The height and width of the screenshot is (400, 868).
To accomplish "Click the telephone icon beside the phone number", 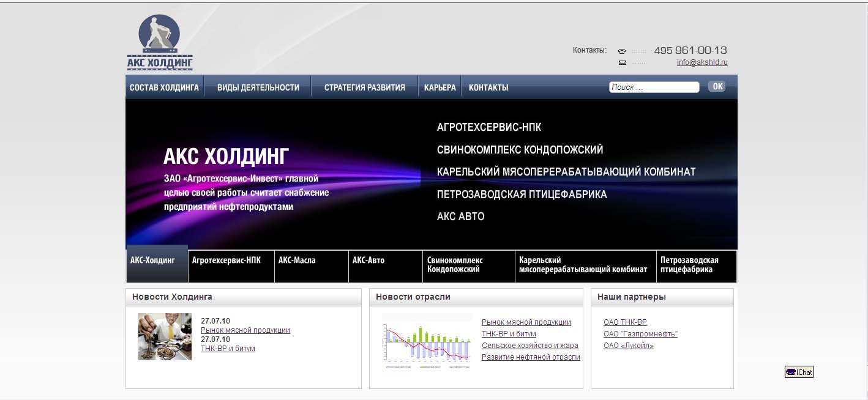I will point(622,51).
